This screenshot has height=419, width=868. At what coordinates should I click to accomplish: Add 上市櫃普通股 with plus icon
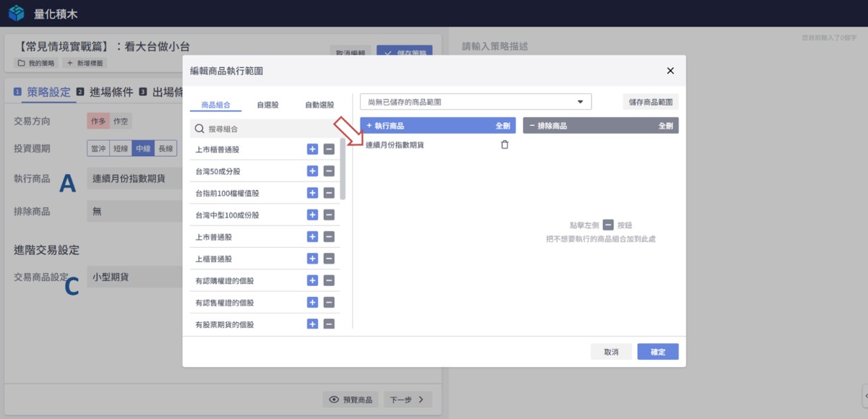click(312, 150)
